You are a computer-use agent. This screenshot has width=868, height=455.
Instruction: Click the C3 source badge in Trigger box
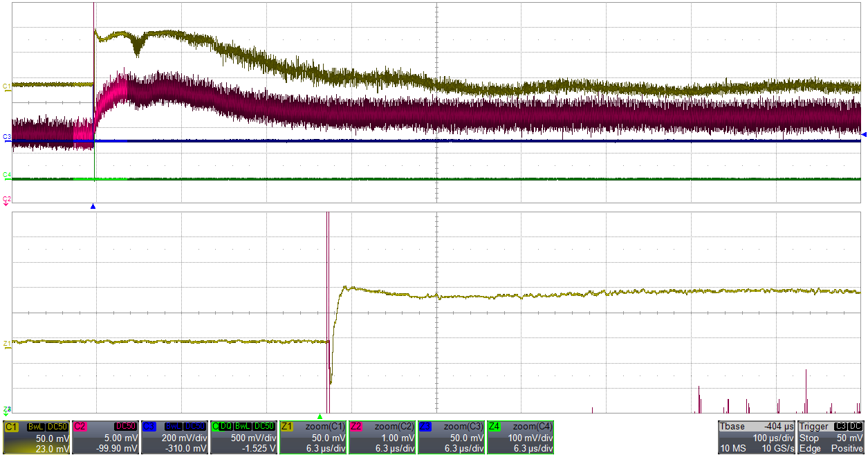coord(841,427)
